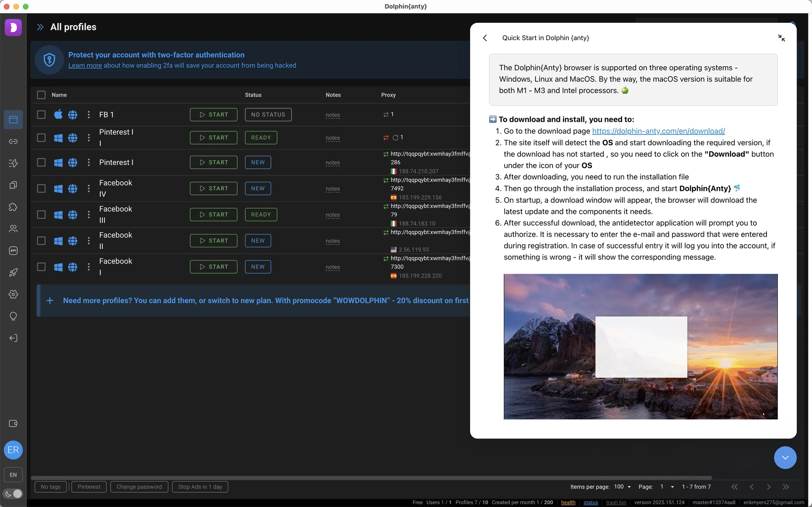Open status link in status bar
This screenshot has height=507, width=812.
591,503
